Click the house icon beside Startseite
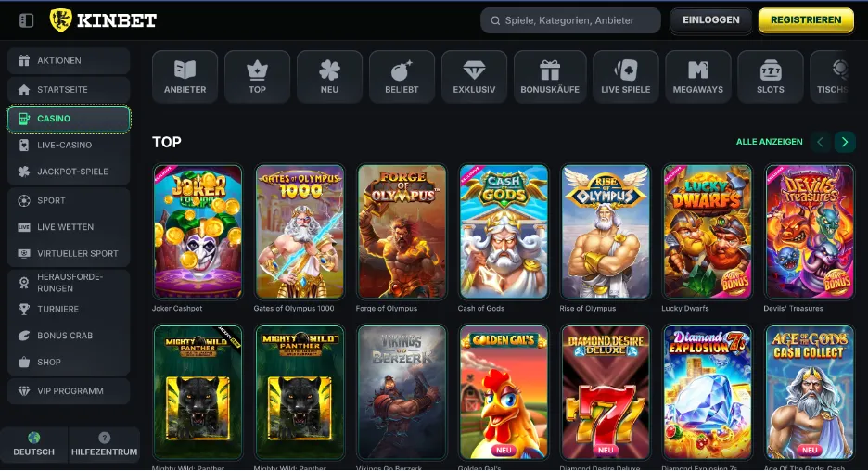 [24, 90]
